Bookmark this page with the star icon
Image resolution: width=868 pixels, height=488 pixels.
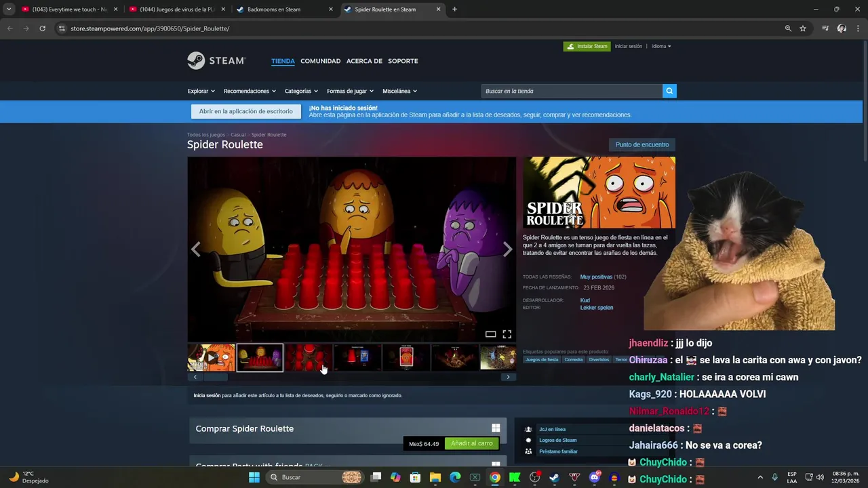click(803, 28)
